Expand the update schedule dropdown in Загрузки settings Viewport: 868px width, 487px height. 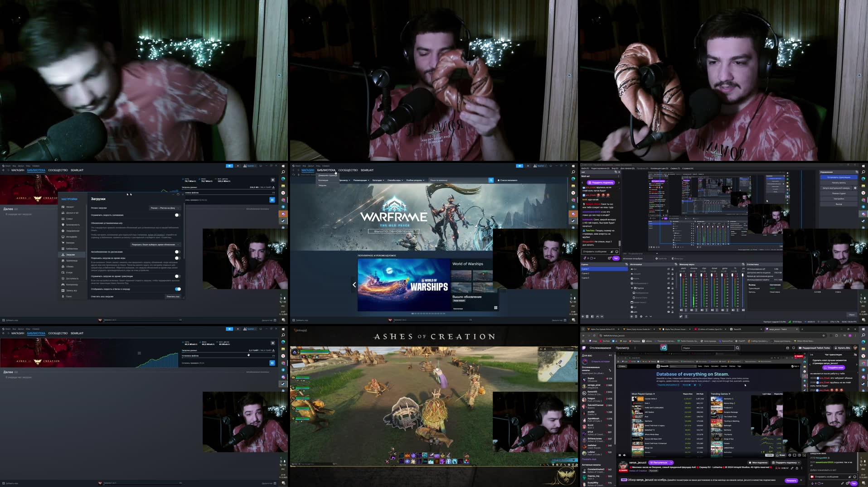pos(155,245)
